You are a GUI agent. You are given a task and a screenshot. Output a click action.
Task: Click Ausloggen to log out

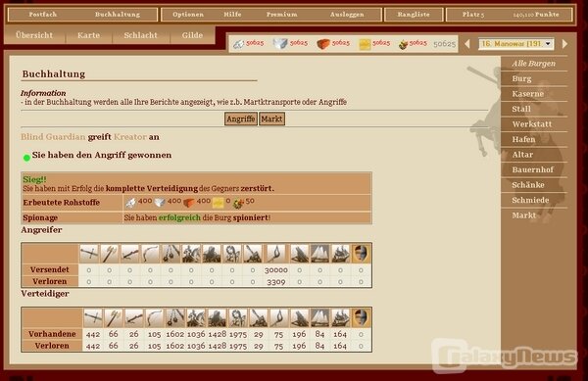[347, 15]
